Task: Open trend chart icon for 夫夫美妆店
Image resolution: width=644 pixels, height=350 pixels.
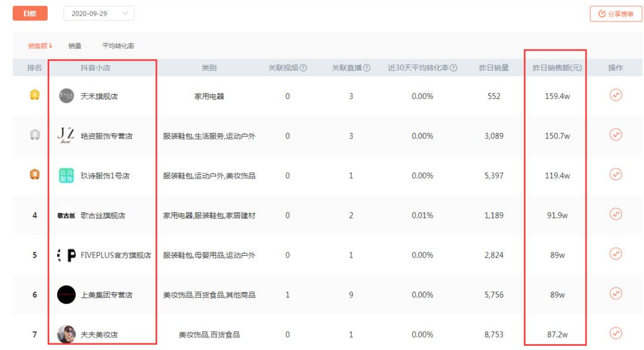Action: click(x=615, y=333)
